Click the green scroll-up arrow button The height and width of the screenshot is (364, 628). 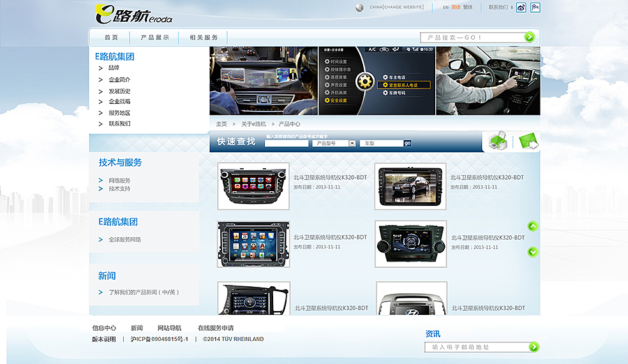pyautogui.click(x=533, y=226)
